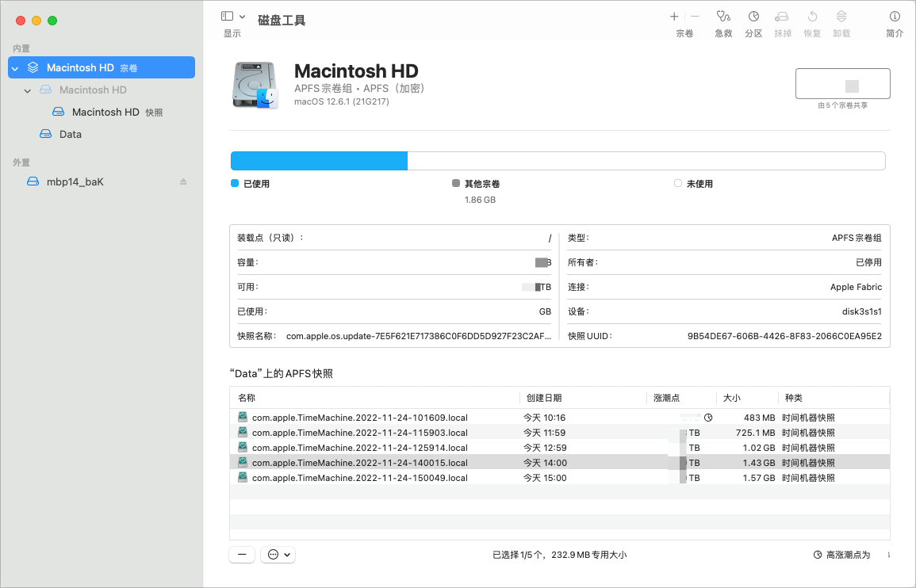This screenshot has height=588, width=916.
Task: Click the 恢复 (Restore) toolbar icon
Action: (x=812, y=17)
